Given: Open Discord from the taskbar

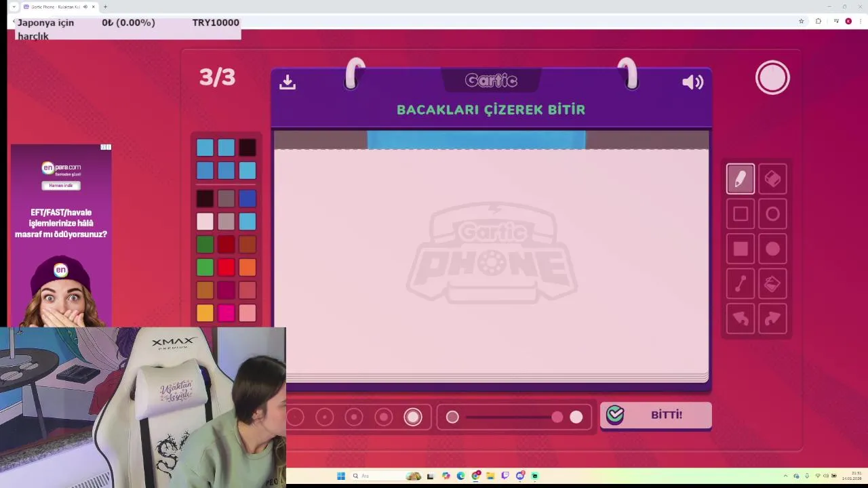Looking at the screenshot, I should 520,476.
